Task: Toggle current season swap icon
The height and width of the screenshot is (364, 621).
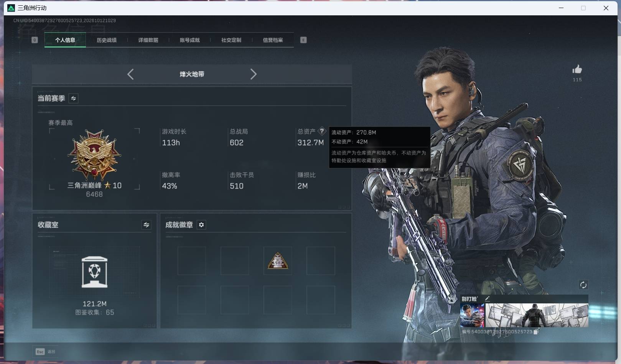Action: [73, 98]
